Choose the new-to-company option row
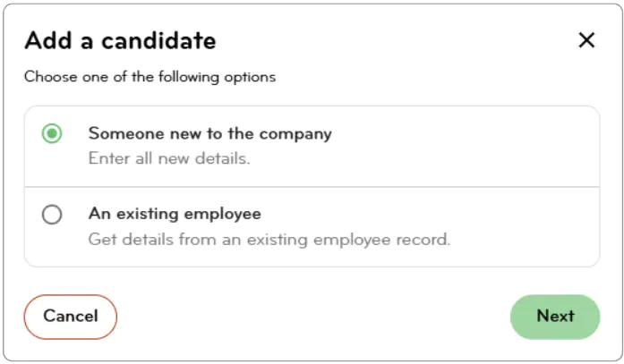Image resolution: width=624 pixels, height=364 pixels. (x=312, y=147)
